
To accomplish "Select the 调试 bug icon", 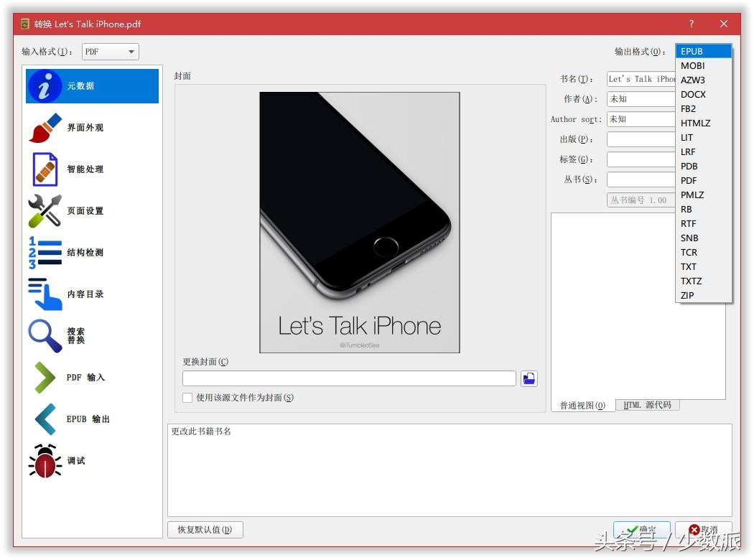I will click(45, 460).
